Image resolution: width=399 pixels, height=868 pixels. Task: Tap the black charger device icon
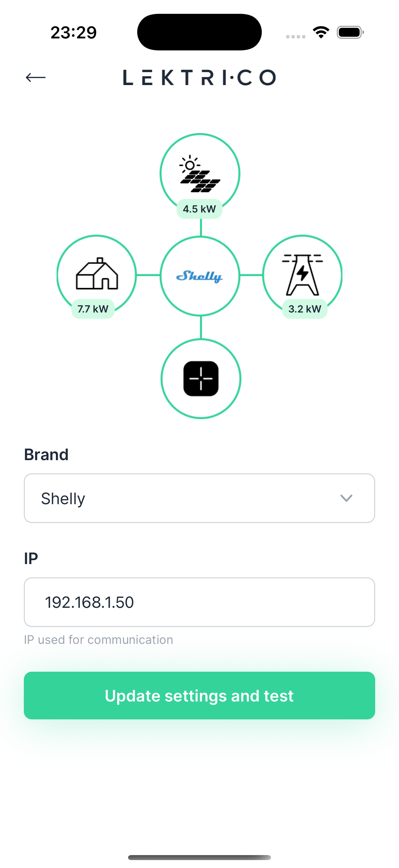tap(201, 379)
